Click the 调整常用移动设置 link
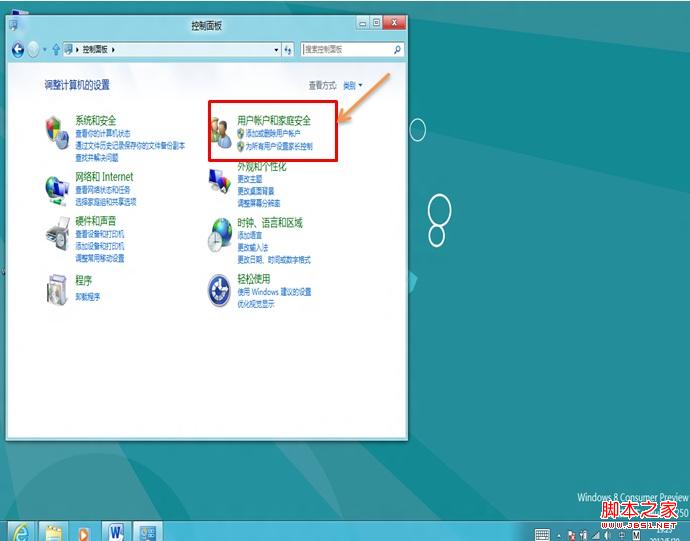 click(100, 258)
